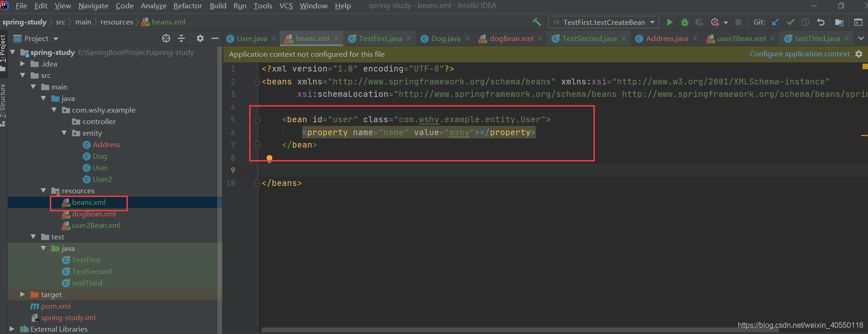868x334 pixels.
Task: Open the profiler run options arrow
Action: 725,22
